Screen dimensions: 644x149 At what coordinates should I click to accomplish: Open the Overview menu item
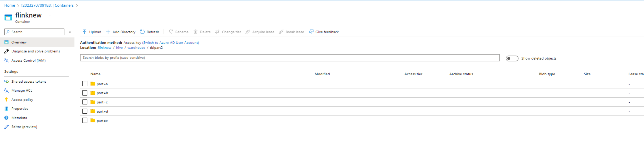tap(37, 42)
